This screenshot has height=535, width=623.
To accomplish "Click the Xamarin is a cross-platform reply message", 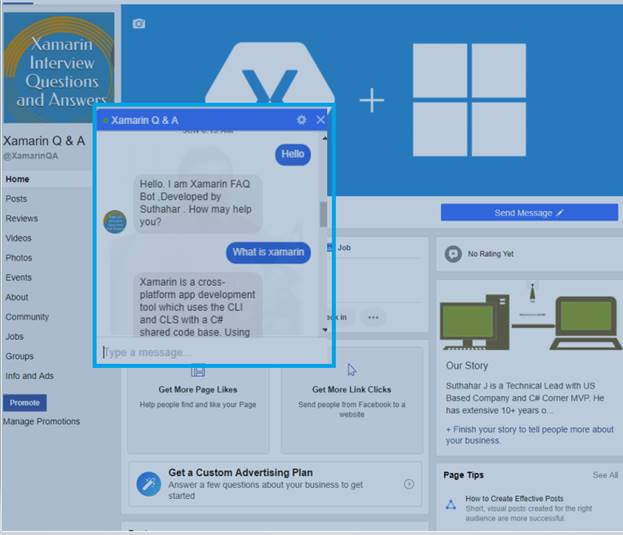I will (x=198, y=305).
